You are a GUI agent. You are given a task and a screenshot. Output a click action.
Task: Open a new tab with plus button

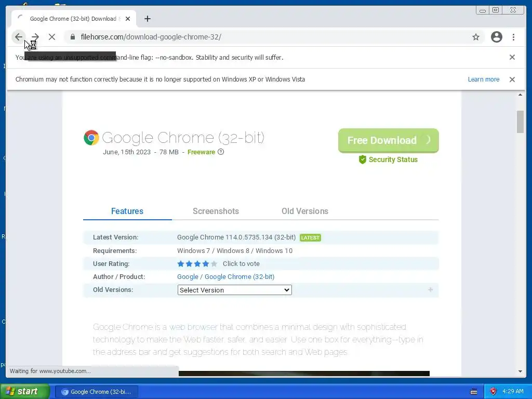[x=147, y=19]
